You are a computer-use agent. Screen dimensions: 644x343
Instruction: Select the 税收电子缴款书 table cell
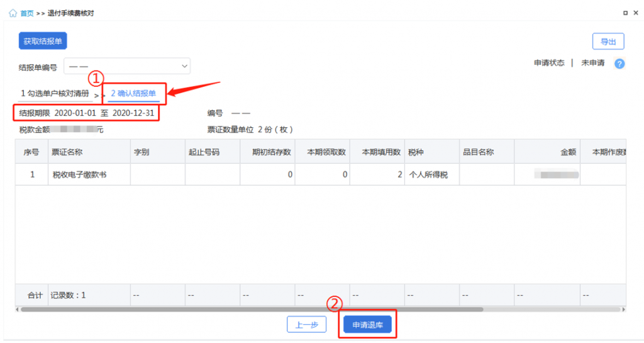pyautogui.click(x=89, y=174)
